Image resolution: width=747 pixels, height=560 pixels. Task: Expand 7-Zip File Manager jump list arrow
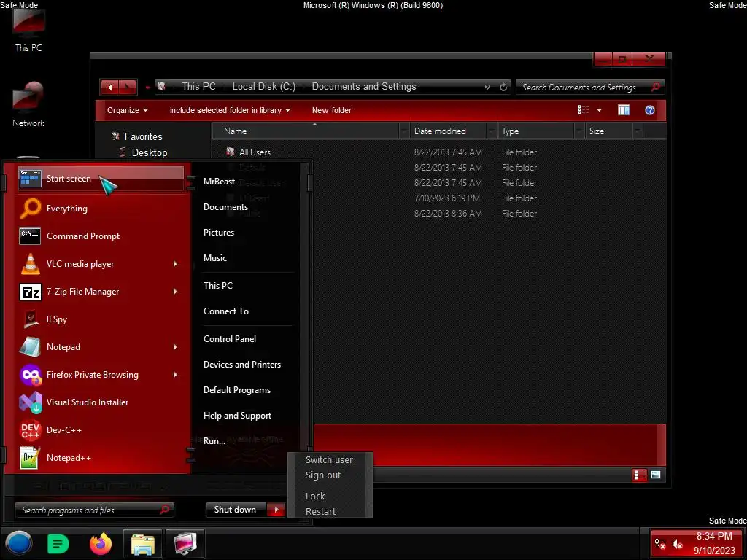pyautogui.click(x=175, y=292)
